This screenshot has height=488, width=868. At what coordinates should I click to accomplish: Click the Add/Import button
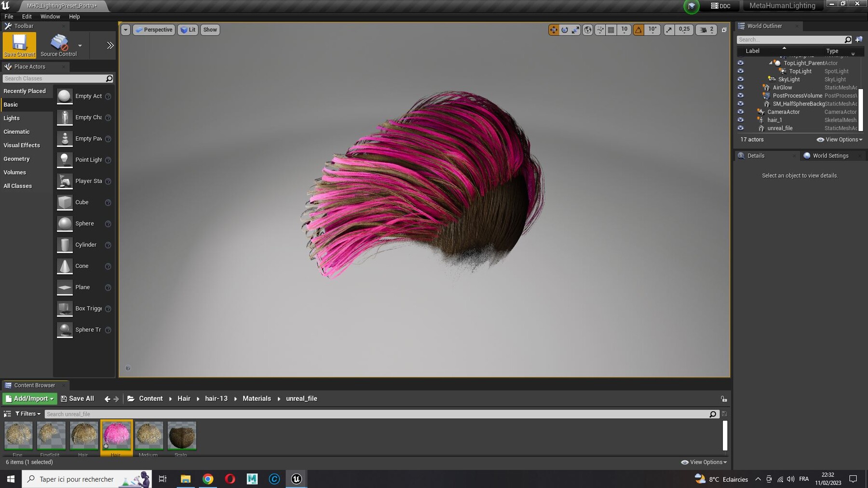(29, 398)
